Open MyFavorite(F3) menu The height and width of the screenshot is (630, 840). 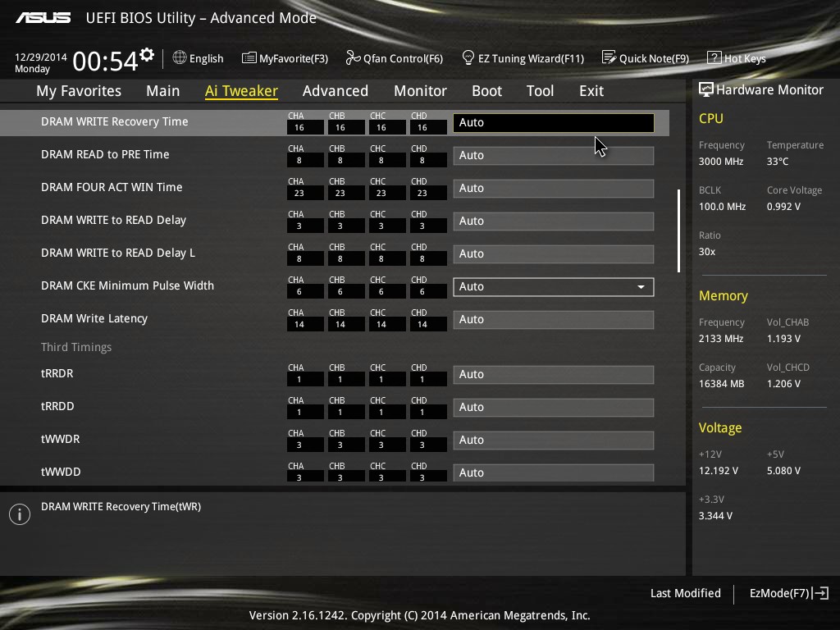point(285,58)
